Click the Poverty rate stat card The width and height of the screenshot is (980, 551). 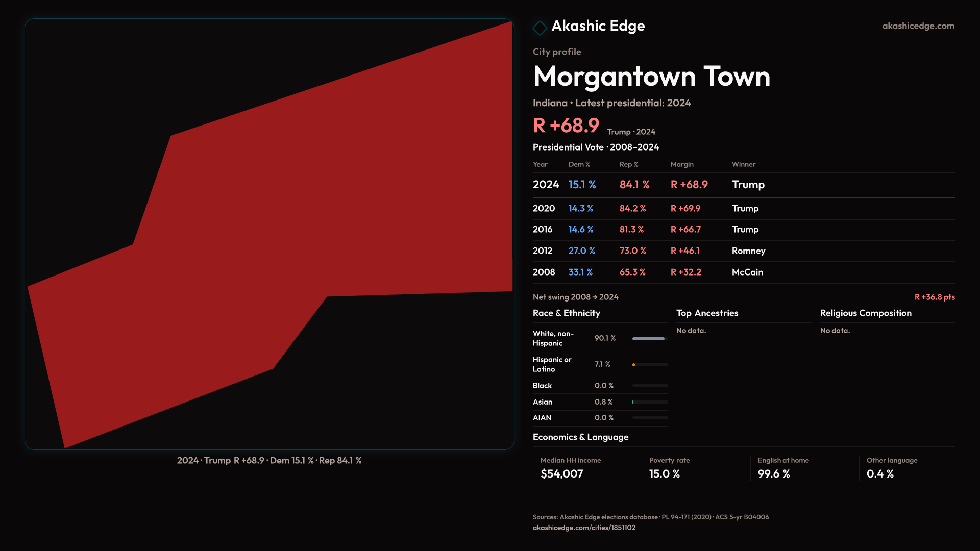(x=669, y=468)
